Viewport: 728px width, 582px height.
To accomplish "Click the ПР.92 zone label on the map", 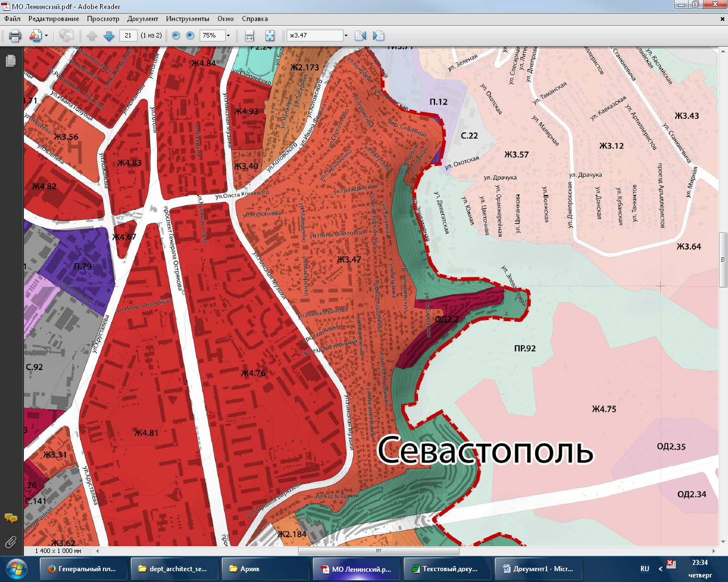I will coord(525,348).
